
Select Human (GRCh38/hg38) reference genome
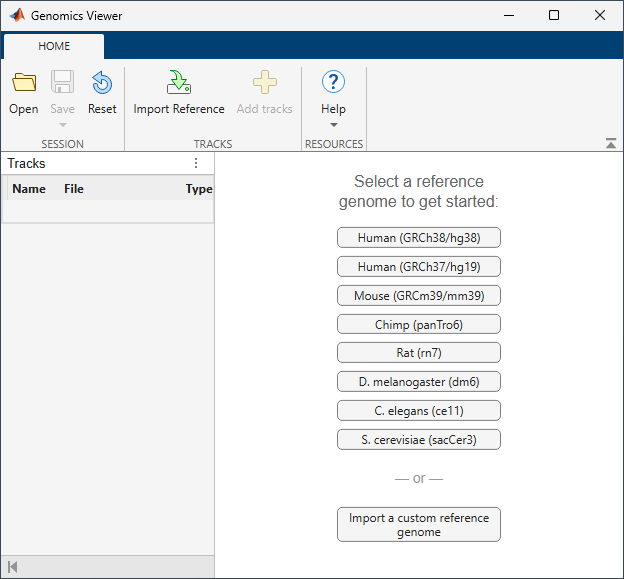click(x=419, y=238)
